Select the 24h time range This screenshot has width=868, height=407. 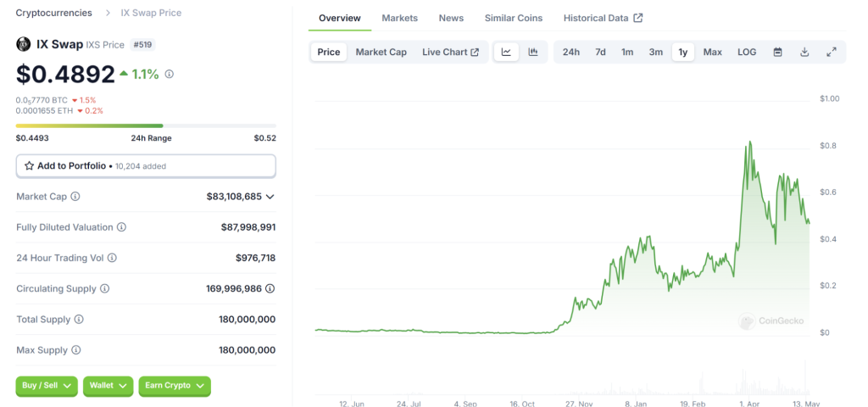571,53
